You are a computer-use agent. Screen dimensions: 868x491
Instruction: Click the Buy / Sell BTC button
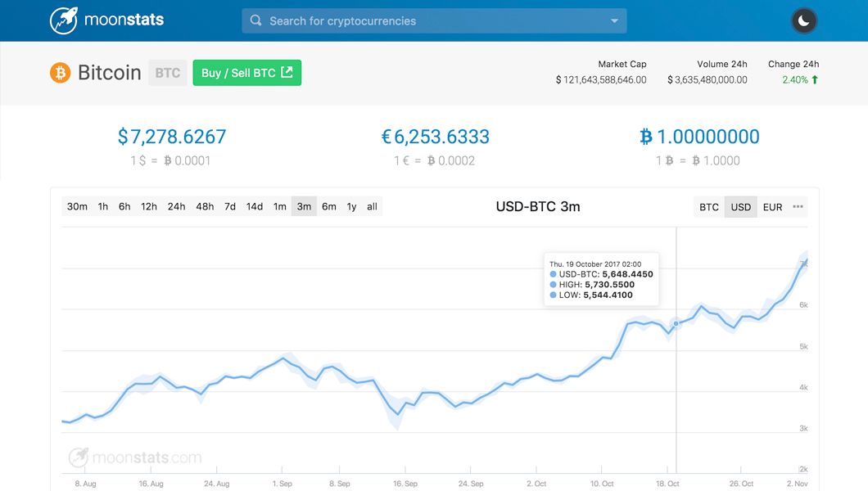point(247,73)
